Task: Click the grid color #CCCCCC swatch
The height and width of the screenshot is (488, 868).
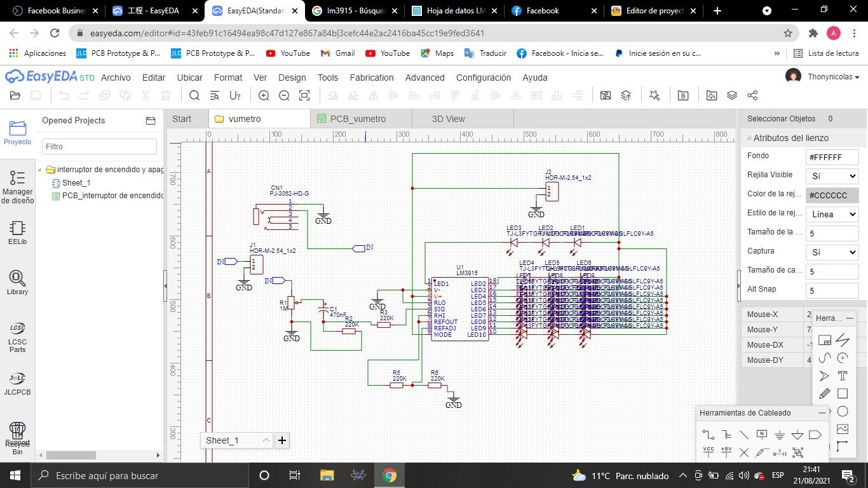Action: click(x=832, y=195)
